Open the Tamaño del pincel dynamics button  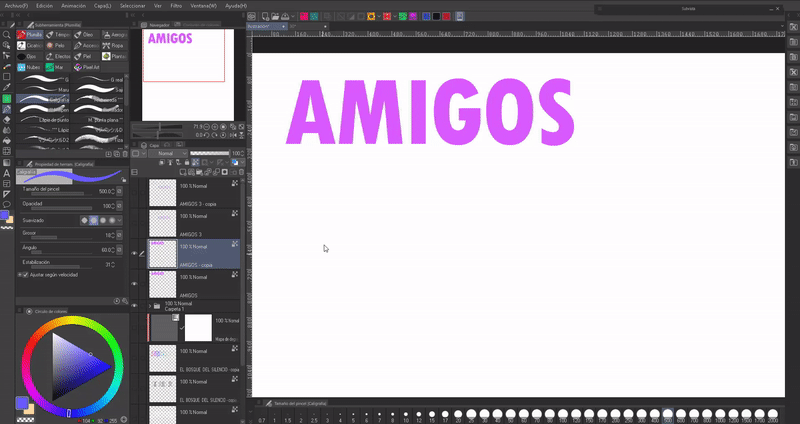[x=119, y=191]
